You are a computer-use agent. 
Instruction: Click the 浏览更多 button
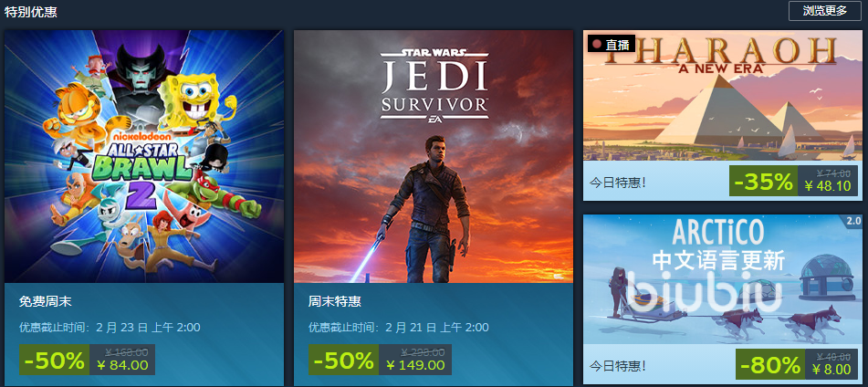(x=825, y=11)
